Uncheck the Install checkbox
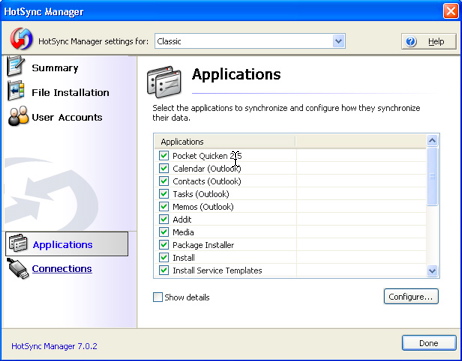462x361 pixels. pyautogui.click(x=164, y=257)
